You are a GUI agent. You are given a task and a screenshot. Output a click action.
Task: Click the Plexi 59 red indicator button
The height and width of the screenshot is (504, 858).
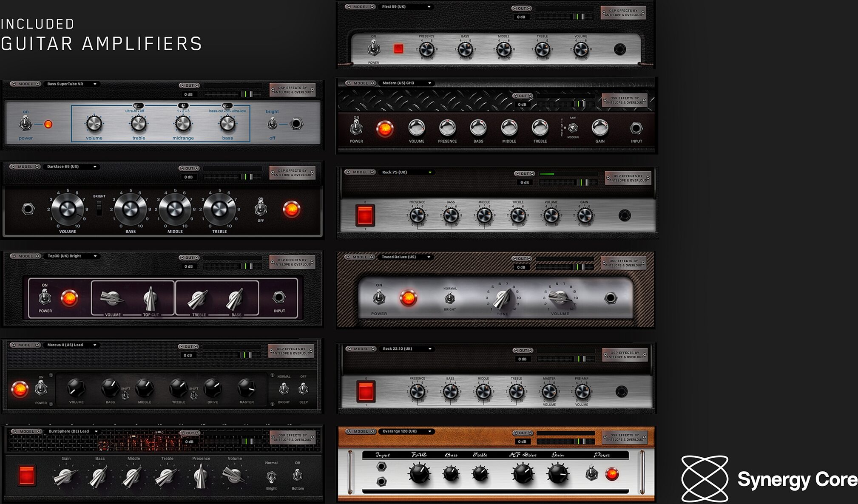pos(398,48)
